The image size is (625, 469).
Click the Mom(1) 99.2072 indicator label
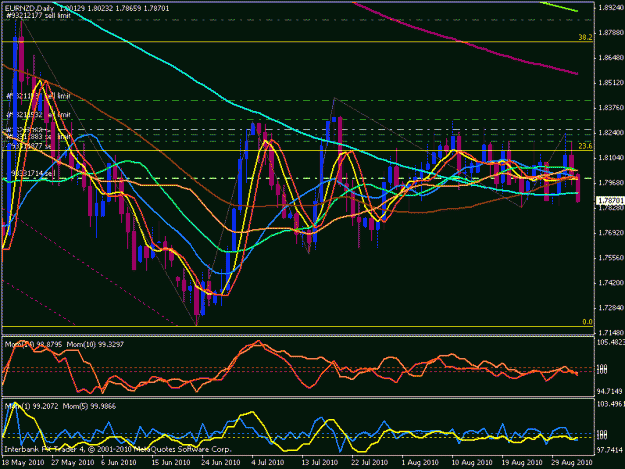tap(31, 406)
